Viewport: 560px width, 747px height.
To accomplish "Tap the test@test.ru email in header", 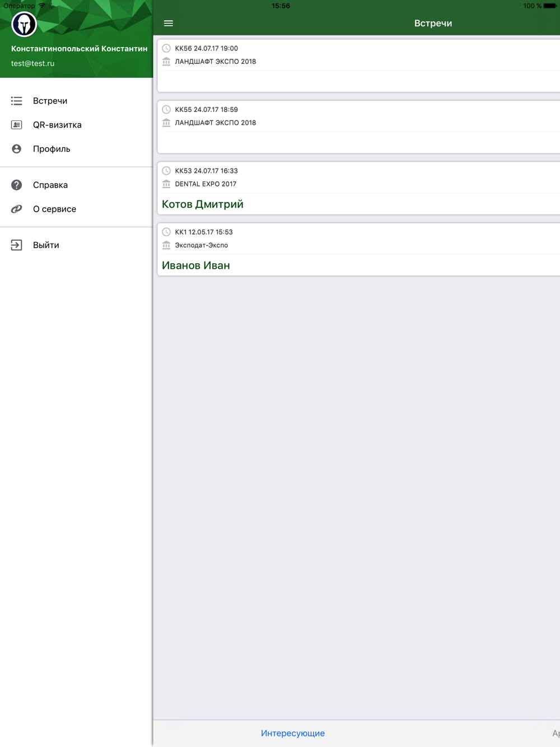I will 32,63.
